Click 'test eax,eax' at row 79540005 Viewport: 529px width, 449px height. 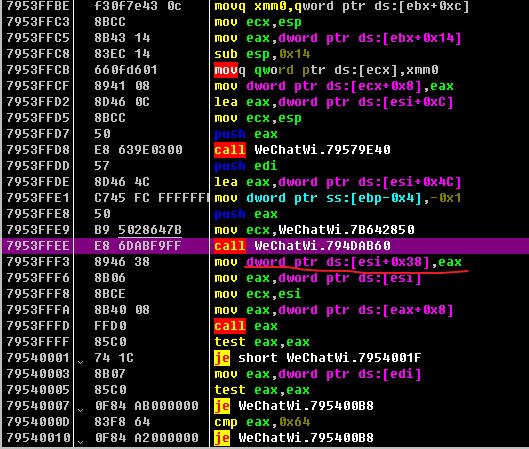(262, 390)
